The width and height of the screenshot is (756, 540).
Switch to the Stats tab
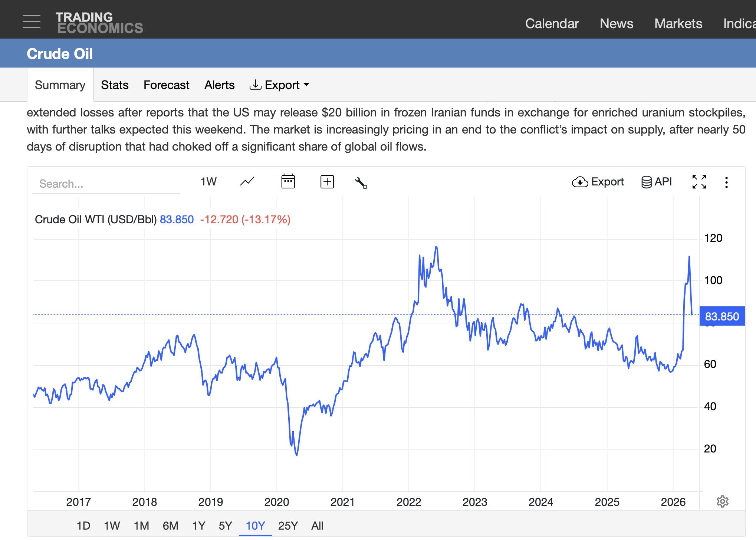(x=115, y=85)
